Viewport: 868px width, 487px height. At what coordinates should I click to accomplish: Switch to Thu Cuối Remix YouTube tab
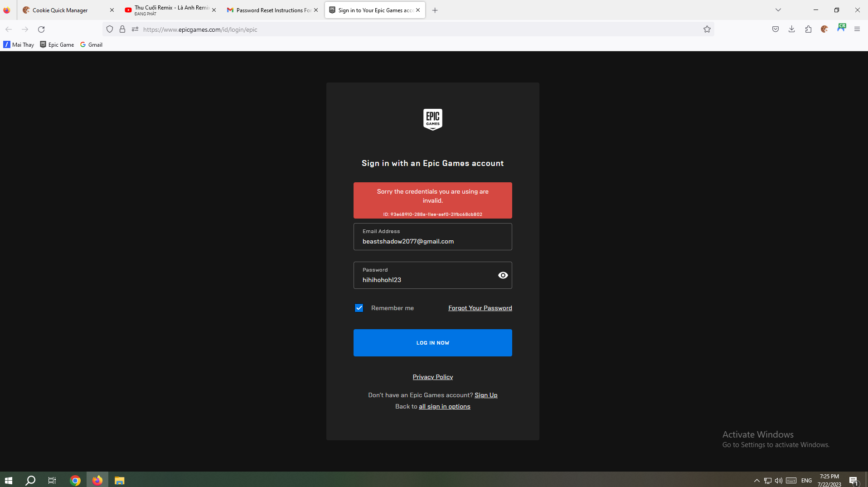click(170, 10)
